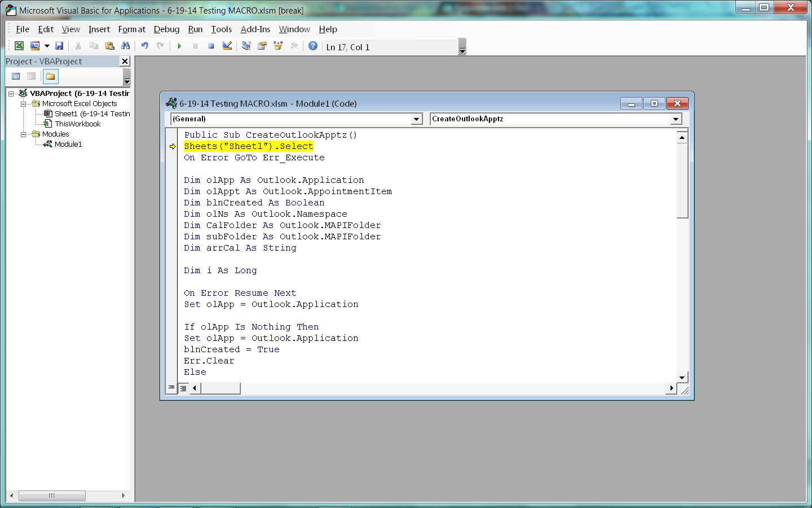
Task: Toggle Folders icon in Project panel
Action: (x=50, y=76)
